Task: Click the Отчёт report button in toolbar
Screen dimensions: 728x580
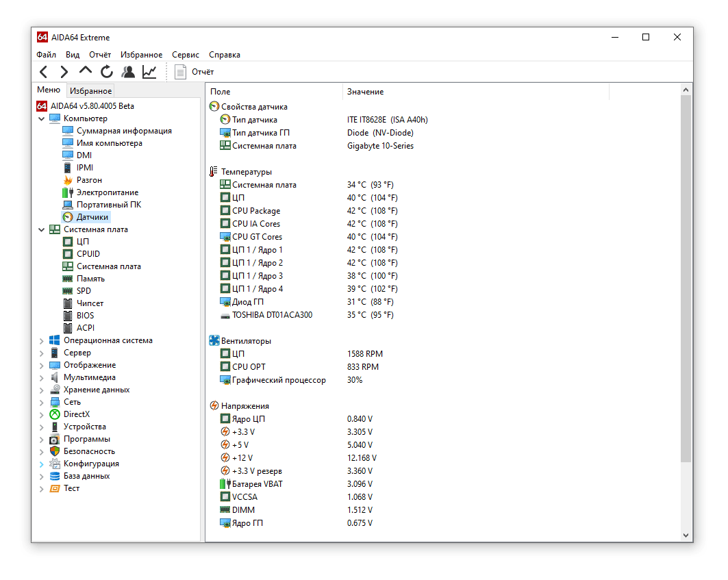Action: tap(194, 72)
